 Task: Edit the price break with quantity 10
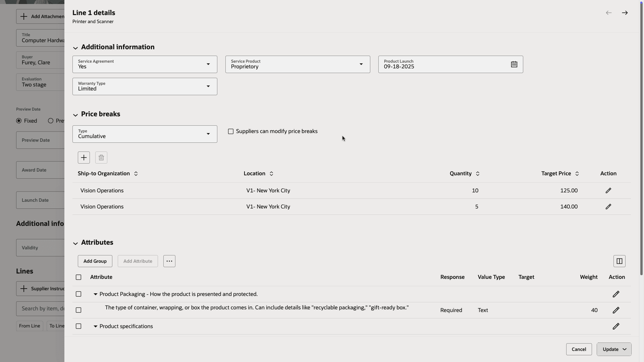coord(608,190)
